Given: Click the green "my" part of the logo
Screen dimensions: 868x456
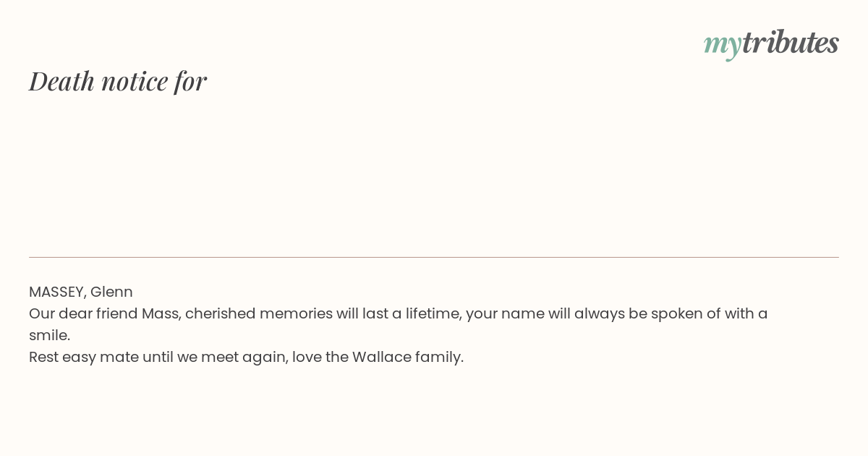Looking at the screenshot, I should point(723,46).
